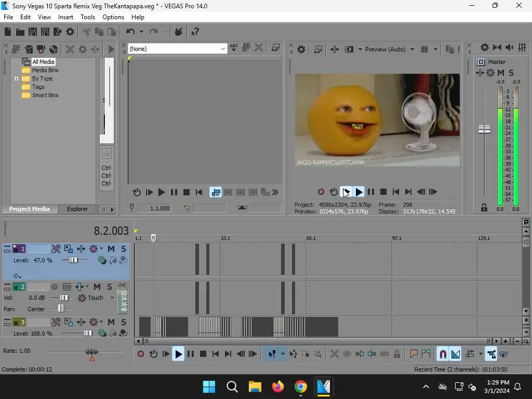
Task: Toggle Automatic Crossfades button
Action: click(x=456, y=354)
